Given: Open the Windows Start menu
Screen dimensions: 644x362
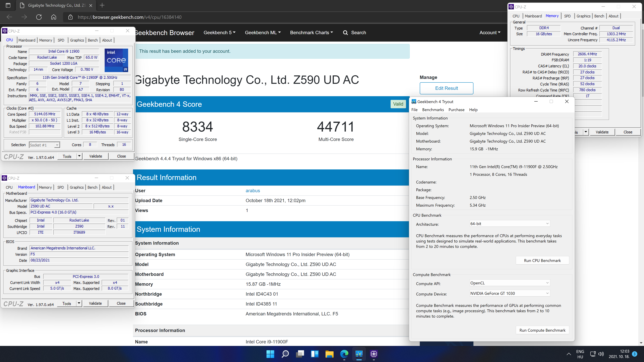Looking at the screenshot, I should point(270,354).
